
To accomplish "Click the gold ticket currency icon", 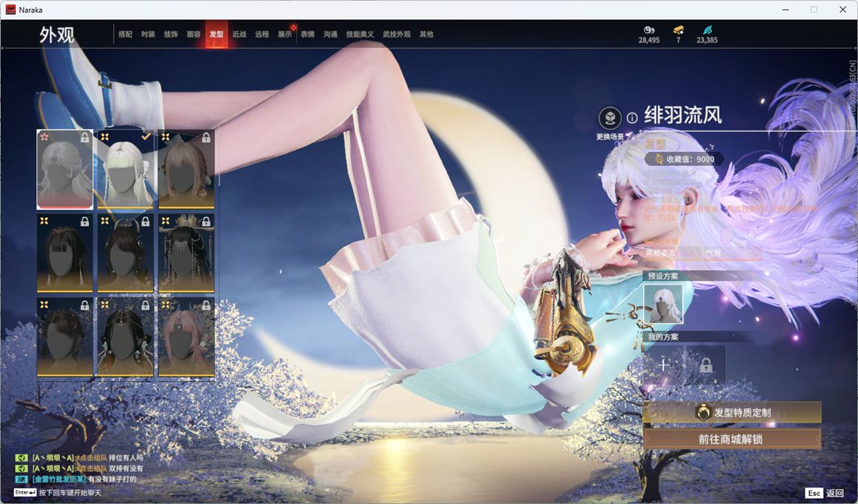I will point(679,30).
